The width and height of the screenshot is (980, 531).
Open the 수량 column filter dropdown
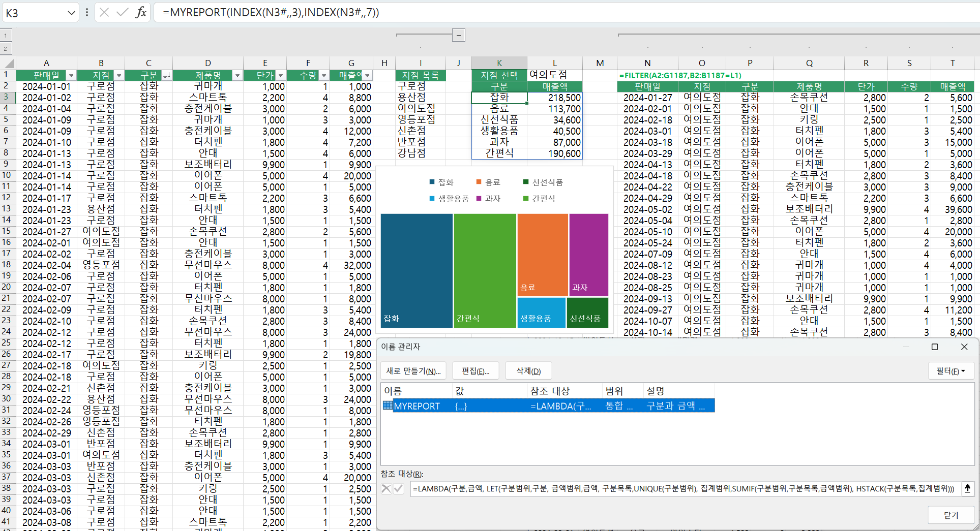(323, 76)
